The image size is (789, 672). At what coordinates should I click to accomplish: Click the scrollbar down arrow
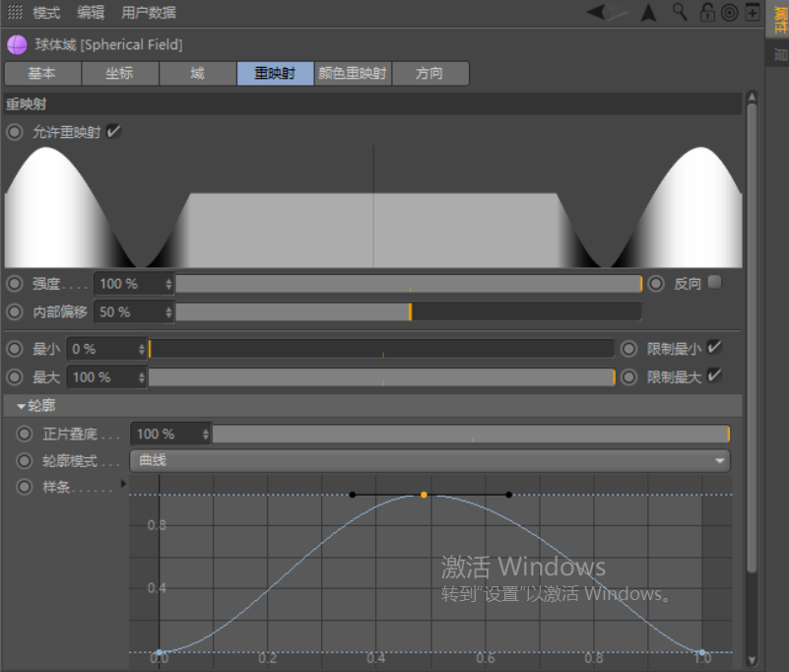coord(752,660)
